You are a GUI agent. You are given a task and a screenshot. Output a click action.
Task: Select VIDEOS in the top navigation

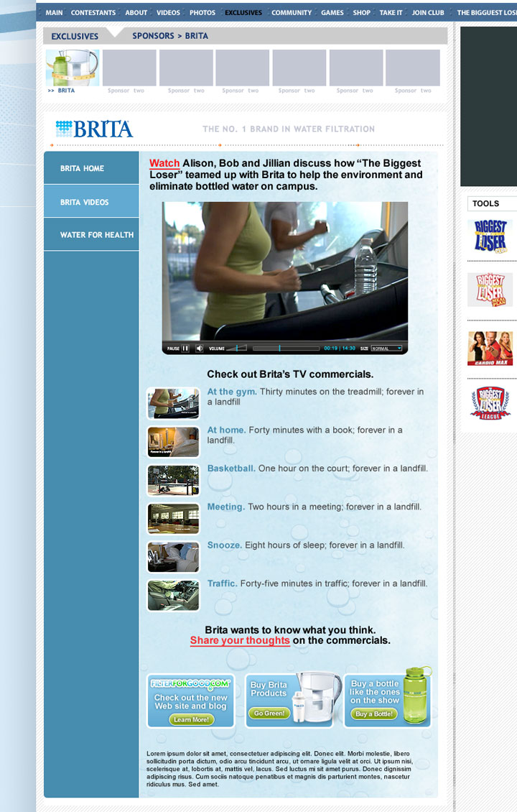tap(168, 12)
